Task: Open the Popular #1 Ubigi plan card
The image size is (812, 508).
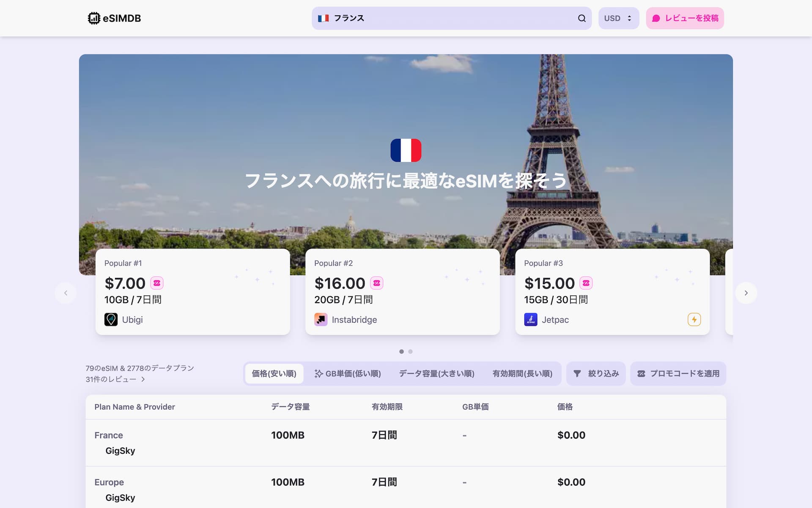Action: [x=193, y=292]
